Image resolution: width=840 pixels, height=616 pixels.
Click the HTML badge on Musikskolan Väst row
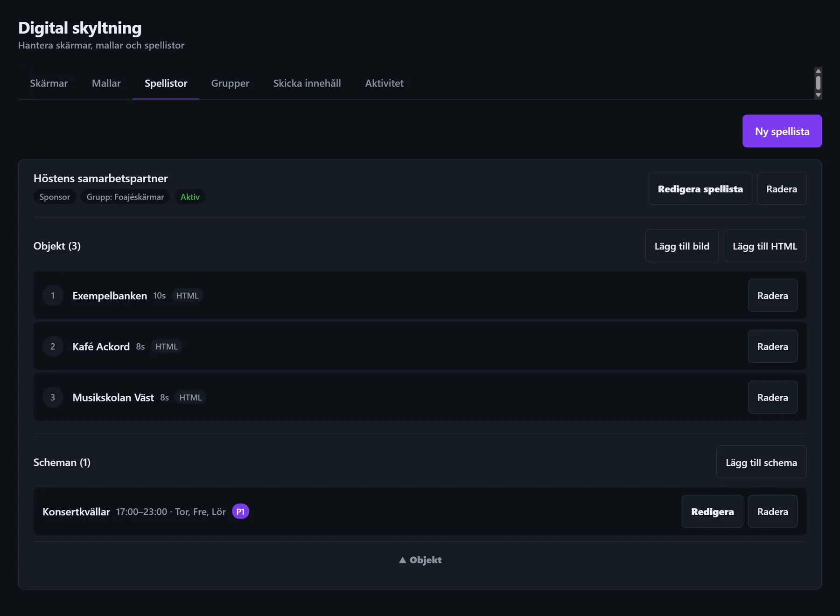coord(190,397)
